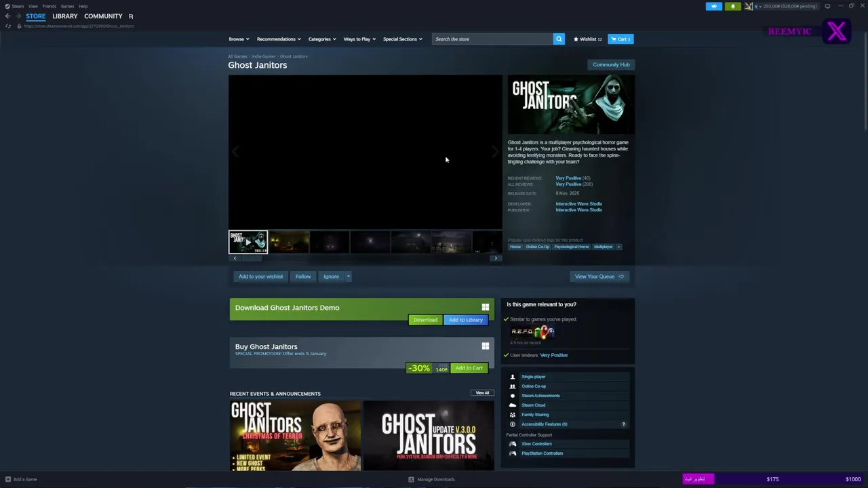Click the R.E.P.O. similar game image
Screen dimensions: 868x488
(x=532, y=331)
